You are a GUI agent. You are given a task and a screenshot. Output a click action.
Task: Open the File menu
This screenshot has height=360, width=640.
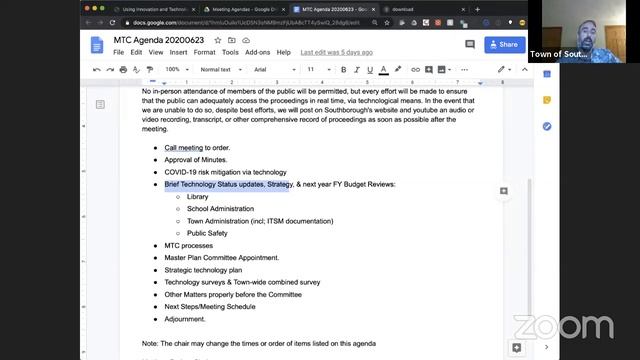coord(118,52)
